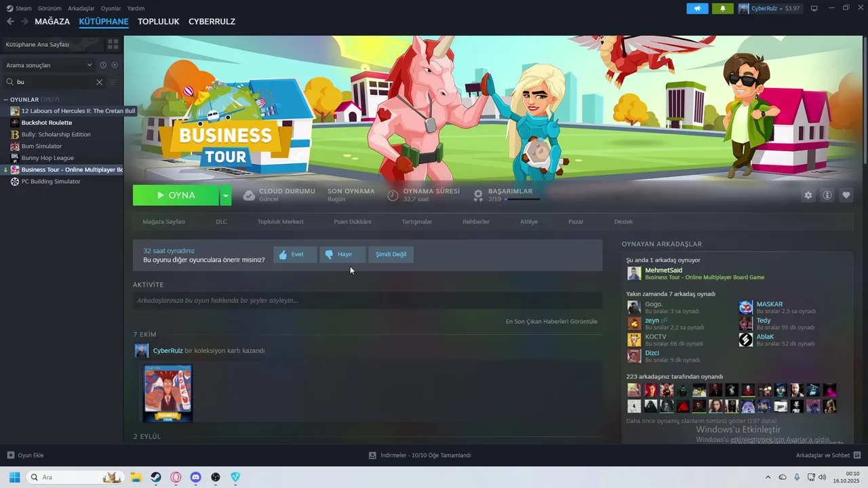Viewport: 868px width, 488px height.
Task: Open the Atölye link
Action: click(x=529, y=222)
